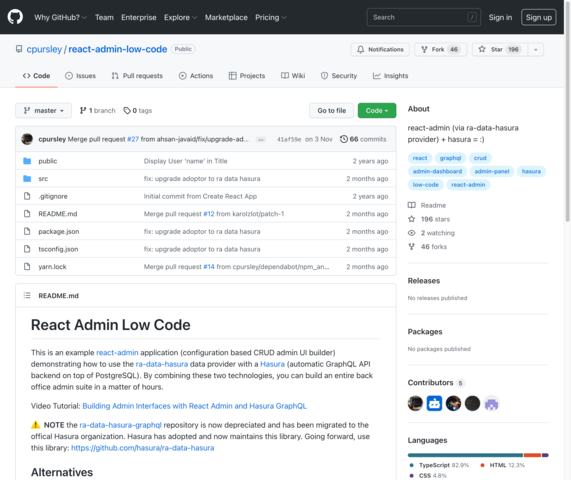Image resolution: width=571 pixels, height=480 pixels.
Task: Click the slash shortcut icon in search
Action: coord(472,17)
